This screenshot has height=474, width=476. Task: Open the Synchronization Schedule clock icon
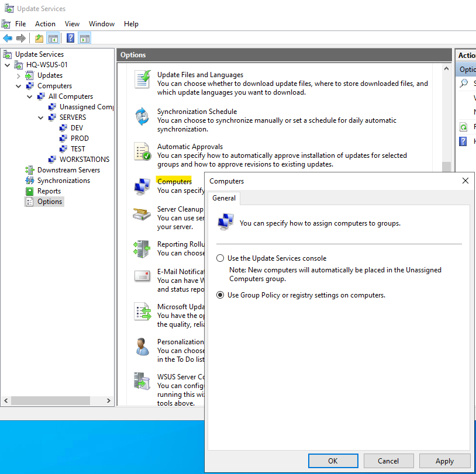(x=143, y=116)
